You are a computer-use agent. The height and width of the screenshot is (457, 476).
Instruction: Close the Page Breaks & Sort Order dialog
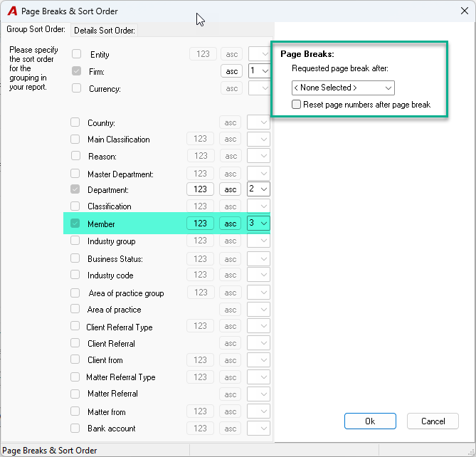(465, 11)
